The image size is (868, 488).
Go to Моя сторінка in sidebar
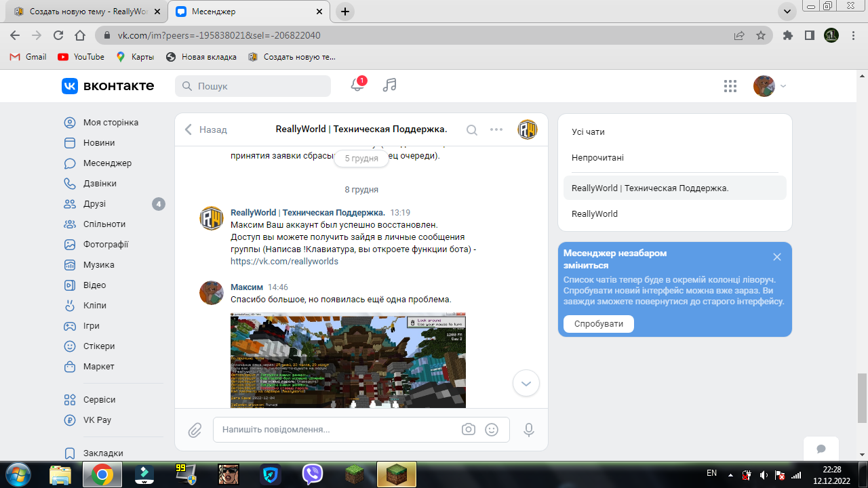point(111,123)
